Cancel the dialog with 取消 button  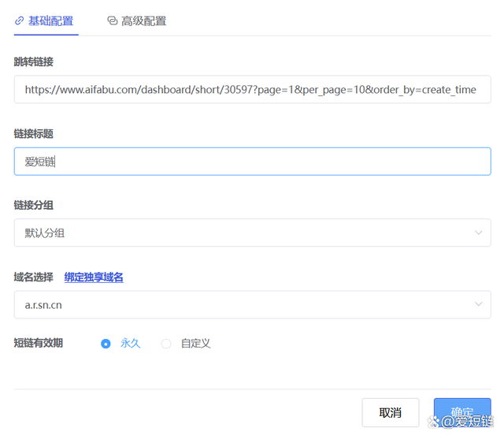tap(391, 413)
